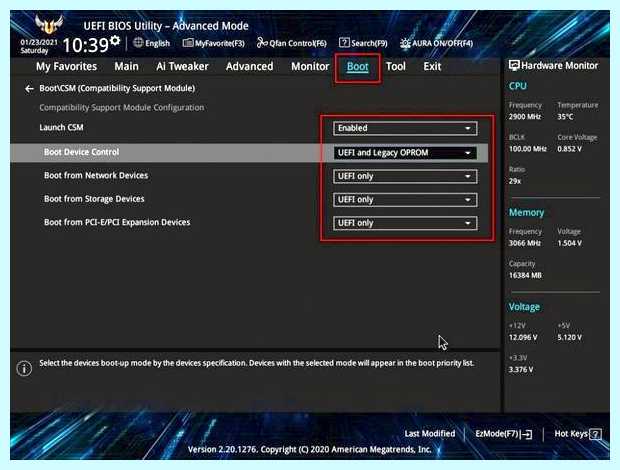The image size is (620, 470).
Task: Click the Memory heading in Hardware Monitor
Action: tap(526, 212)
